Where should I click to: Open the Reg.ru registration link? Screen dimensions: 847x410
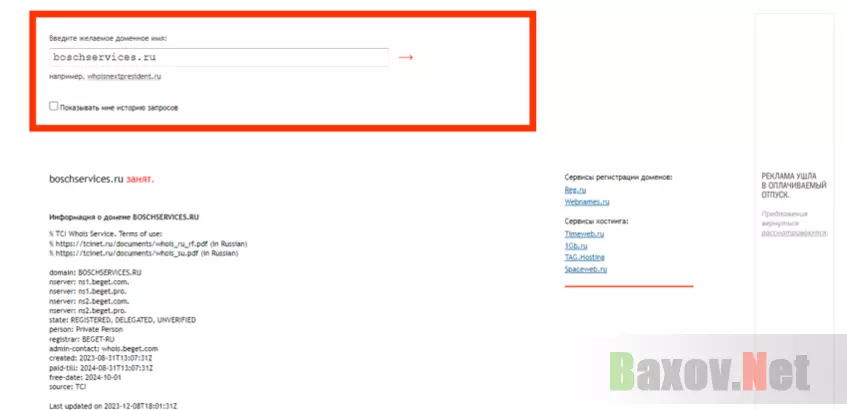pos(575,190)
